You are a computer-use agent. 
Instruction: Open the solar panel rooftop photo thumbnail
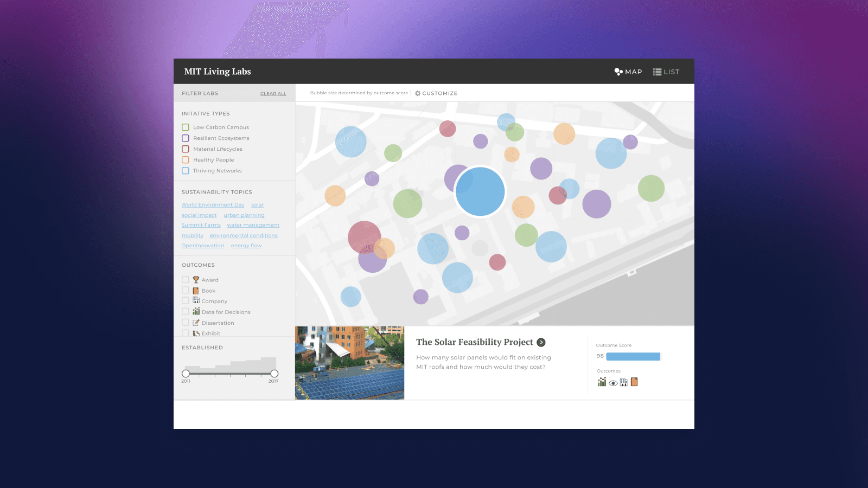(x=350, y=363)
